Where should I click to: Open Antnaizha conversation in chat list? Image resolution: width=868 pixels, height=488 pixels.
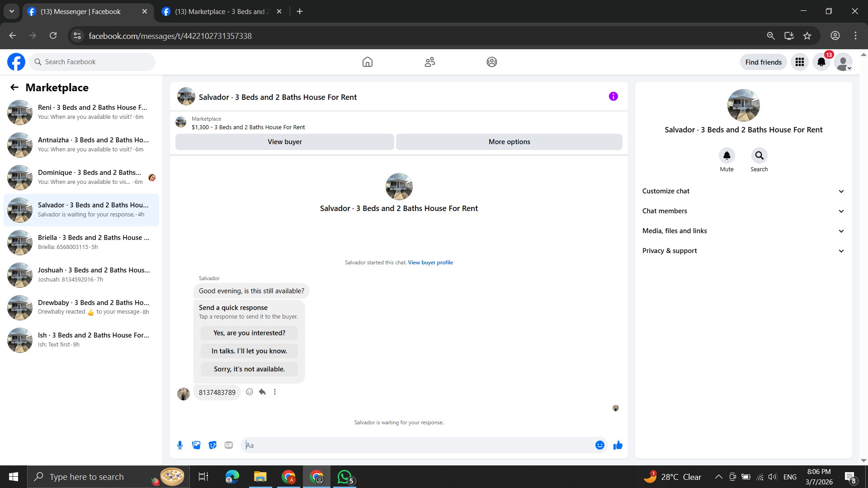81,145
